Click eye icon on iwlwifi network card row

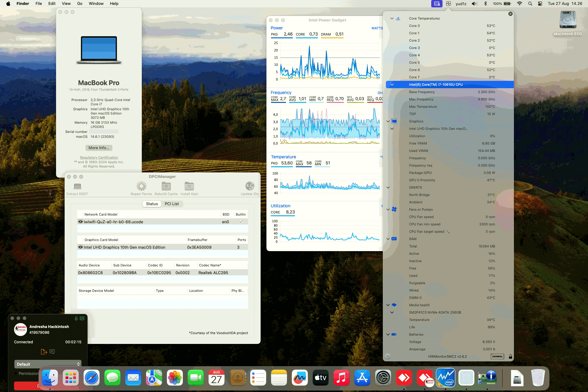point(81,222)
